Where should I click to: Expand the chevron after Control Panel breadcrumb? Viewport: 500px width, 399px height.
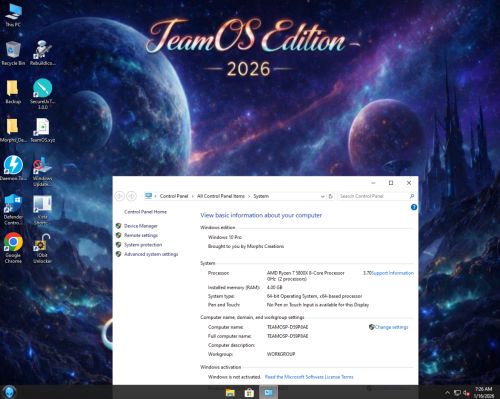(192, 196)
